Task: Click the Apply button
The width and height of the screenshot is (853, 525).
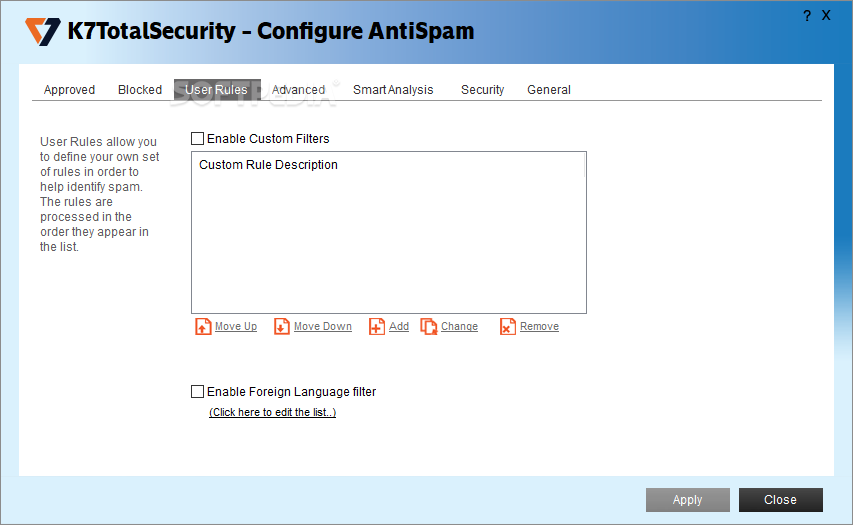Action: (688, 500)
